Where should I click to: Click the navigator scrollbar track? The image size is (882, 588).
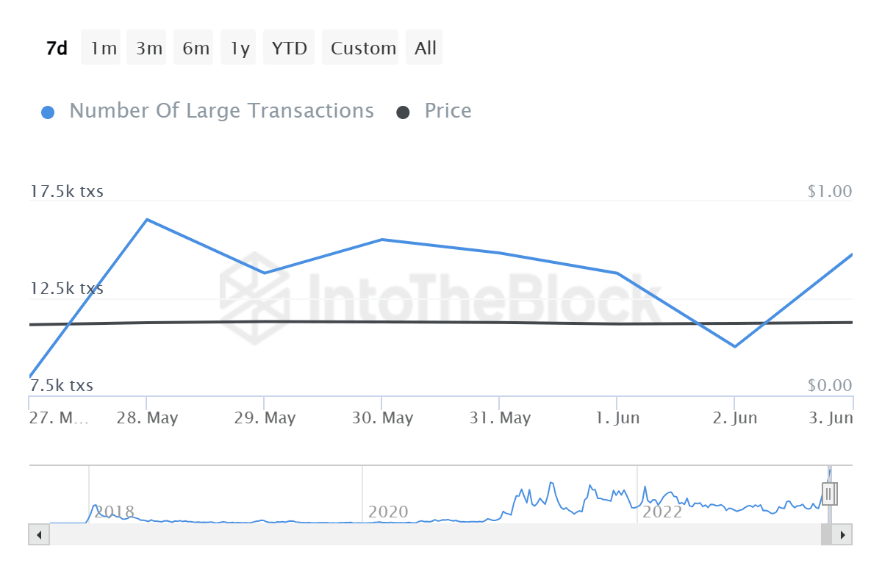(x=434, y=534)
